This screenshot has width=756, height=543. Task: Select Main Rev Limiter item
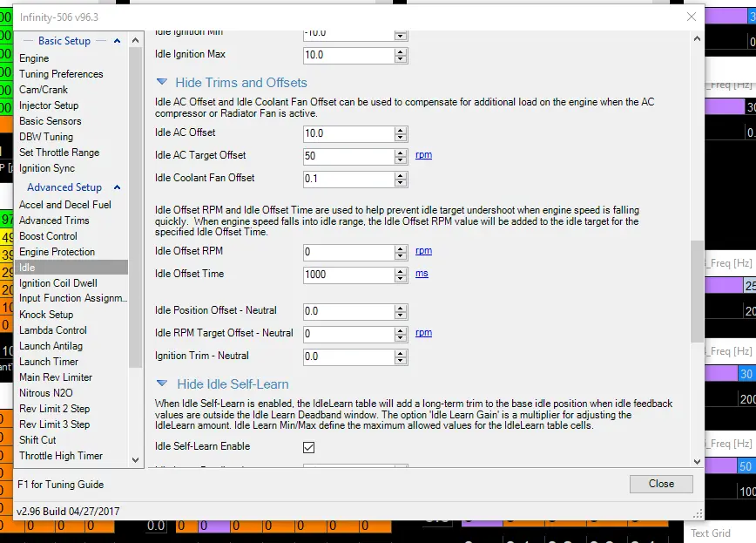point(56,377)
